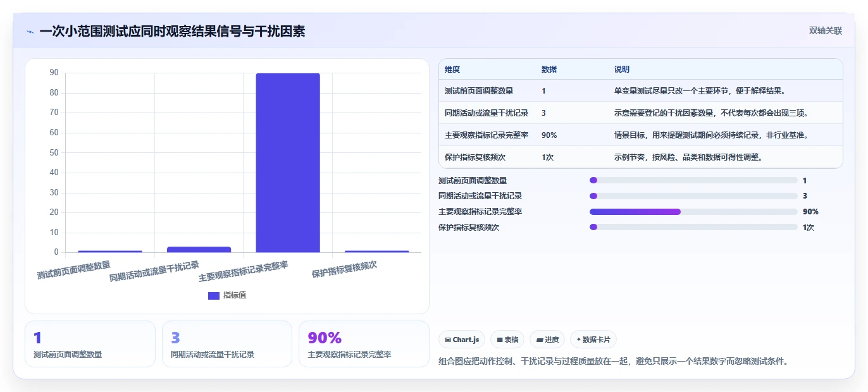Click the 1次 table data cell

547,157
